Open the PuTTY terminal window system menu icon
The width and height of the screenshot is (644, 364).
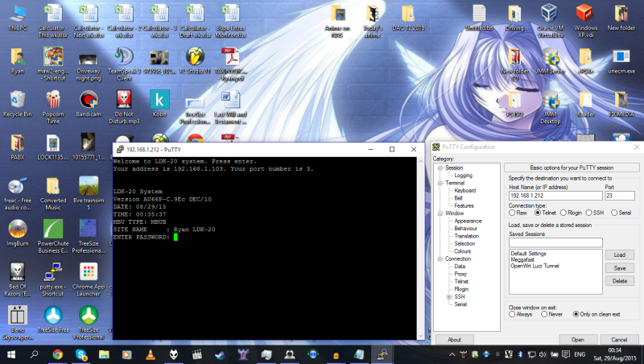coord(120,150)
